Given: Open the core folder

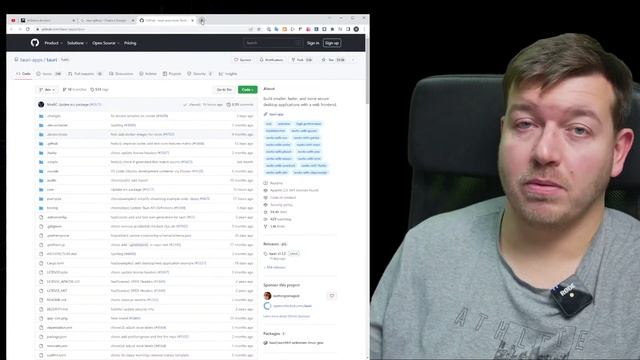Looking at the screenshot, I should 50,189.
